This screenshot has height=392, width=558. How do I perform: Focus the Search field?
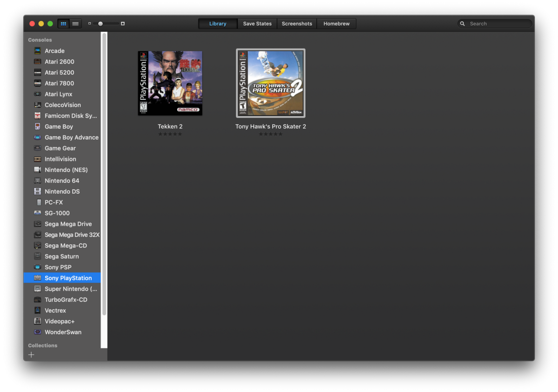click(x=494, y=24)
